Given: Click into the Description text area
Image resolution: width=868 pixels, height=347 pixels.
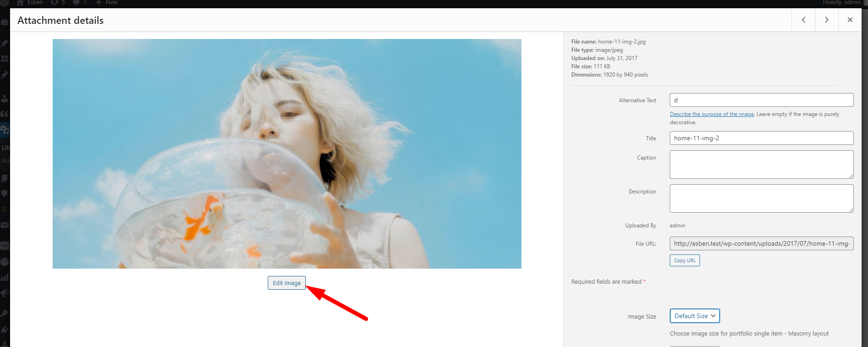Looking at the screenshot, I should pos(762,198).
